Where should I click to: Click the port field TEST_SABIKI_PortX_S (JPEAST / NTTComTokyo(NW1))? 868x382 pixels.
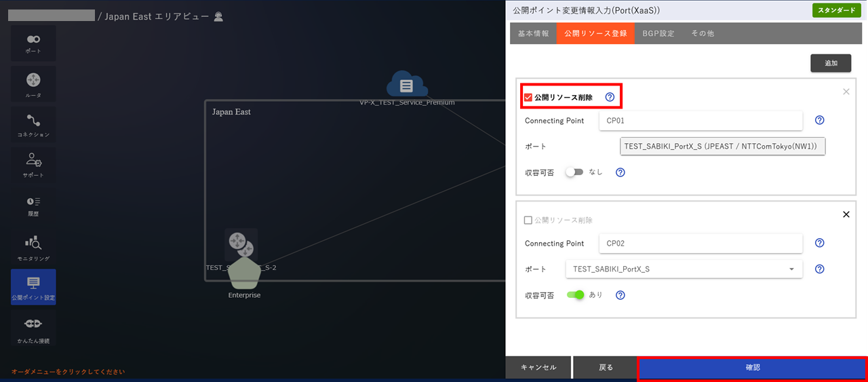723,147
